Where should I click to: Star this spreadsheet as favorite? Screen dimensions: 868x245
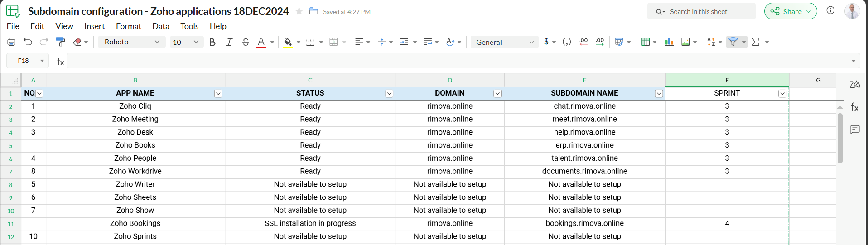coord(299,11)
